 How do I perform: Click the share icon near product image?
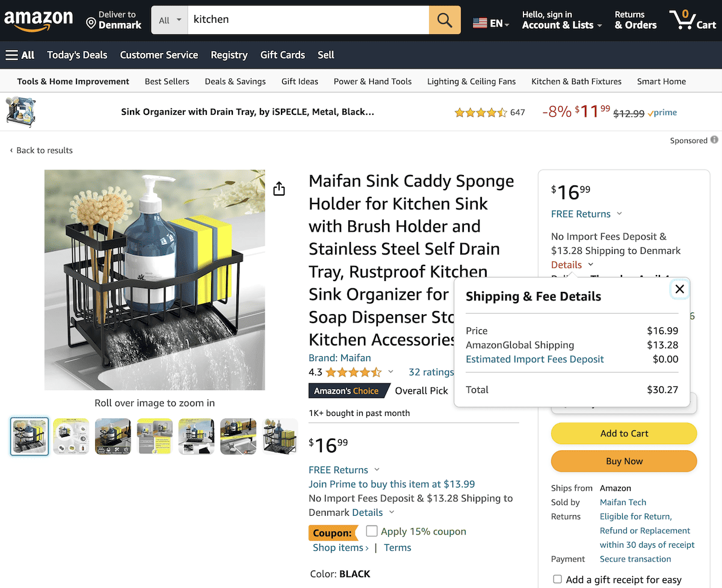pyautogui.click(x=279, y=188)
